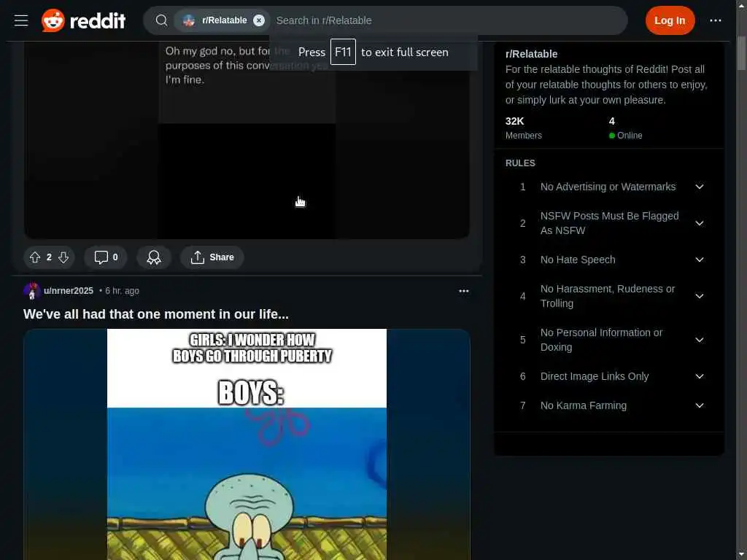Open the top post's chat screenshot image

[x=247, y=140]
